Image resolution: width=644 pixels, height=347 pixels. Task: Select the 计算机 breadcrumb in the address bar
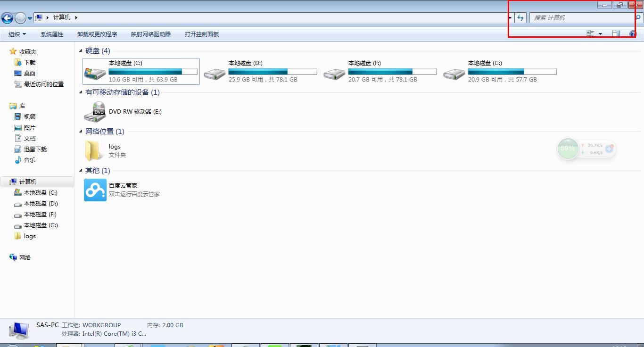(x=61, y=17)
